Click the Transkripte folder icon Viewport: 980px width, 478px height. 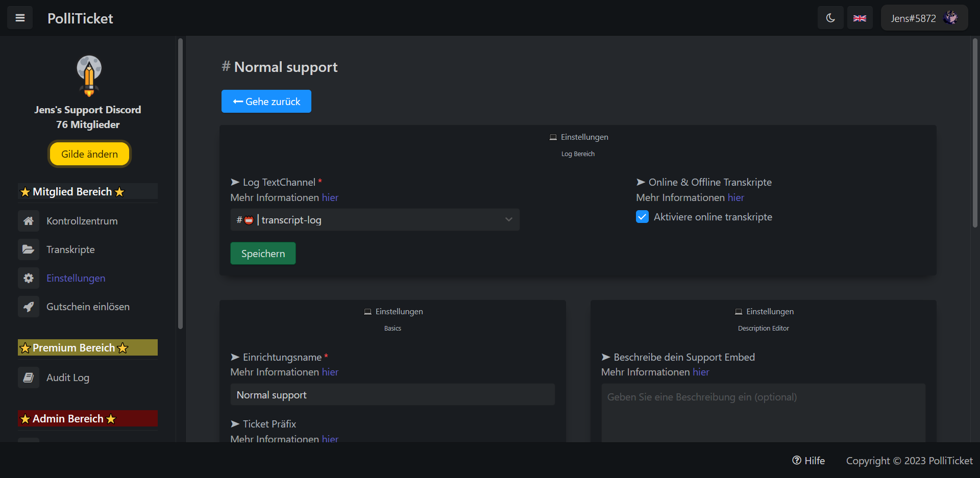click(29, 249)
